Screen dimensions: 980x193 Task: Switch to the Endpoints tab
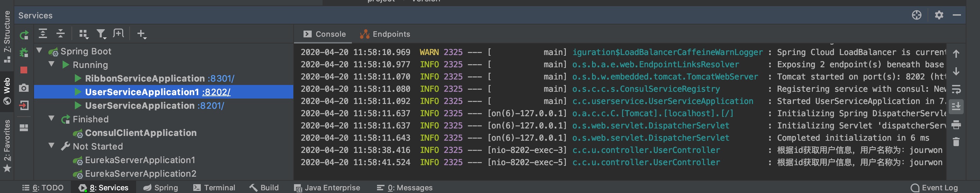[x=385, y=34]
